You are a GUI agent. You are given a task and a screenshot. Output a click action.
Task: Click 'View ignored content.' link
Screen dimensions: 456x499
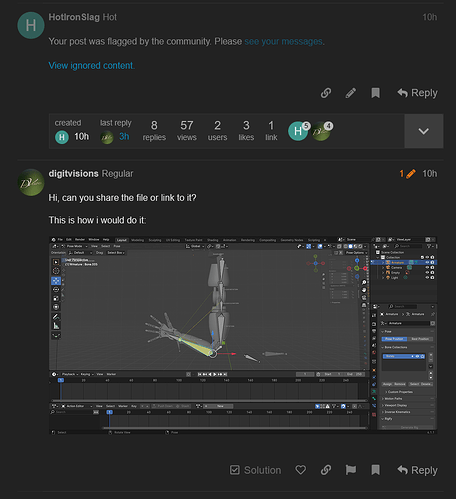point(92,66)
